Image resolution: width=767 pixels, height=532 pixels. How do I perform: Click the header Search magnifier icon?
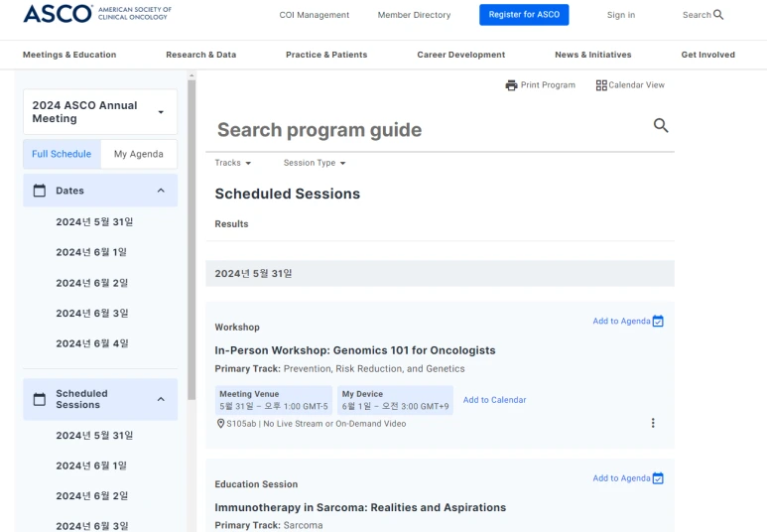[x=718, y=15]
